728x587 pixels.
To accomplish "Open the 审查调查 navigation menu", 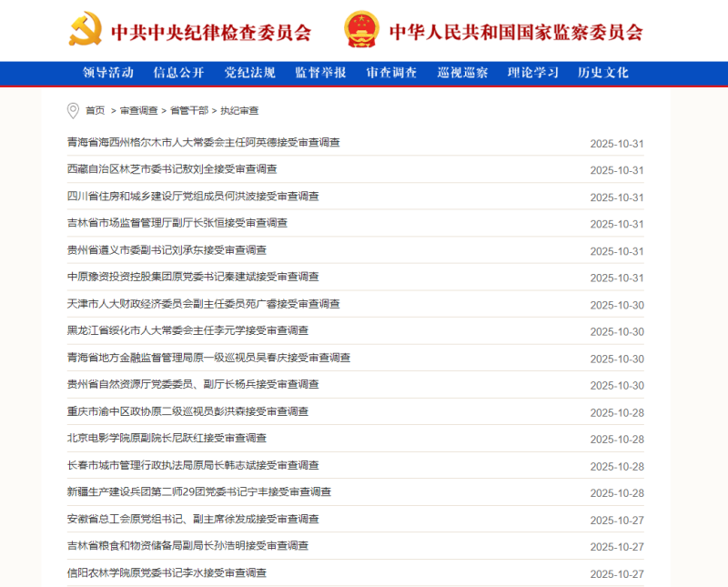I will pyautogui.click(x=391, y=73).
